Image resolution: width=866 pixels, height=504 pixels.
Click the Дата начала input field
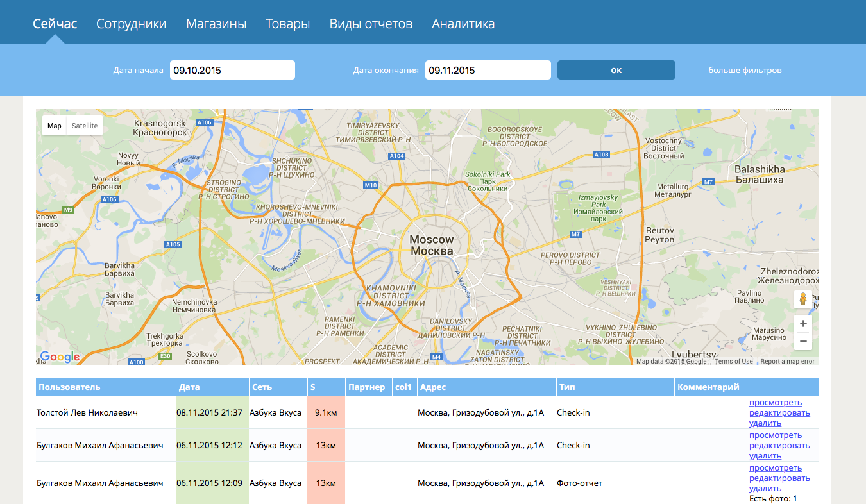coord(232,70)
